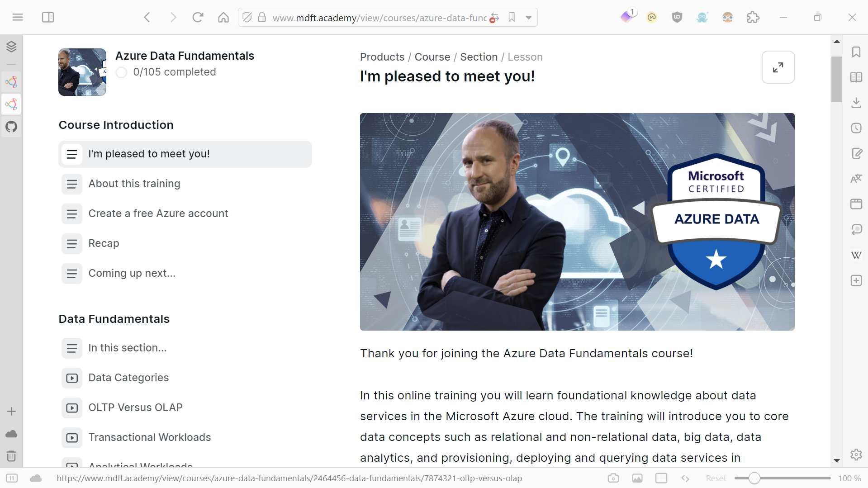868x488 pixels.
Task: Click the "Products" breadcrumb link
Action: coord(382,57)
